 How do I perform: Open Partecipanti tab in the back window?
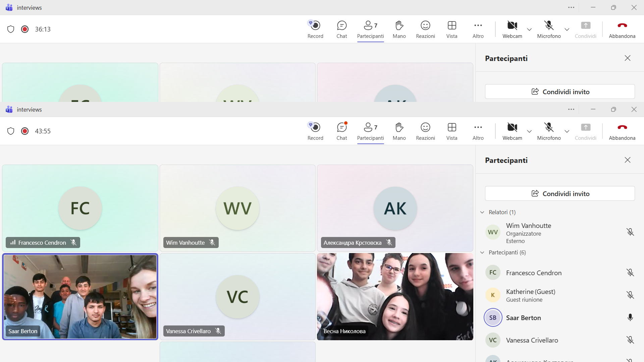tap(370, 29)
